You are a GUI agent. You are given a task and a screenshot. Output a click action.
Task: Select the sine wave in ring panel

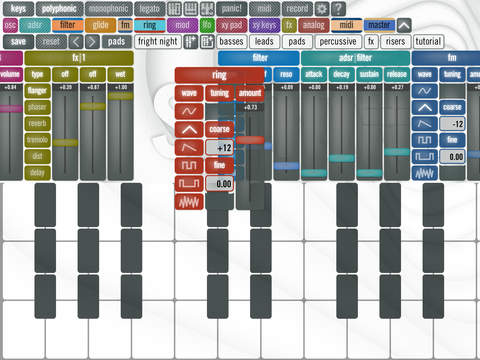(189, 111)
